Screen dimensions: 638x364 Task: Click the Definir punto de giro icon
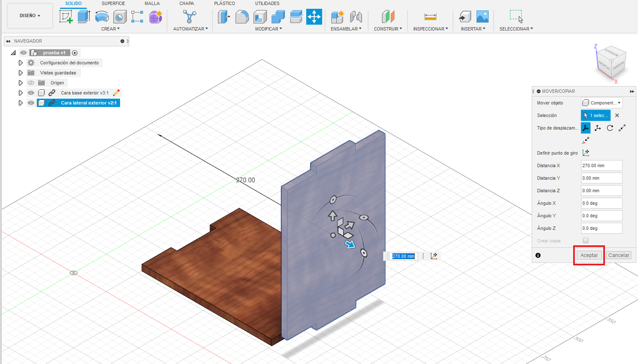586,153
